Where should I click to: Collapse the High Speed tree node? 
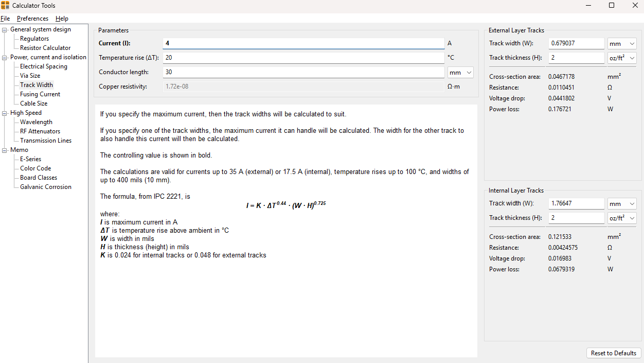[x=5, y=113]
